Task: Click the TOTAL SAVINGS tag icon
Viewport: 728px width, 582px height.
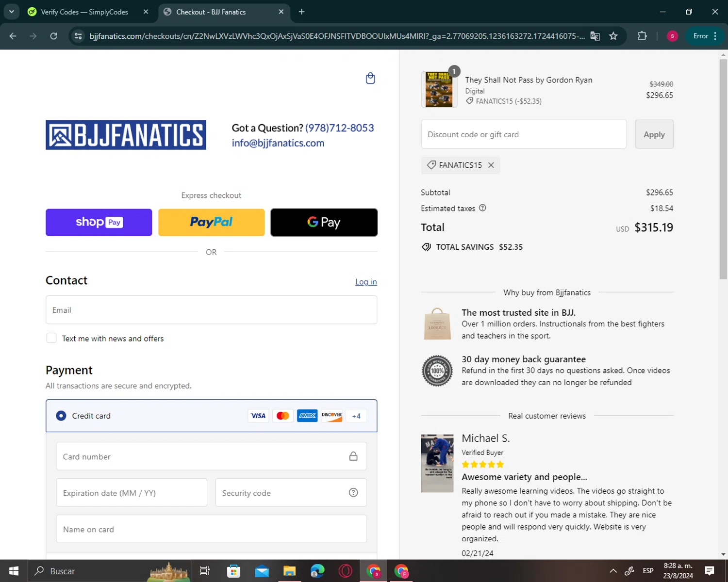Action: [x=426, y=247]
